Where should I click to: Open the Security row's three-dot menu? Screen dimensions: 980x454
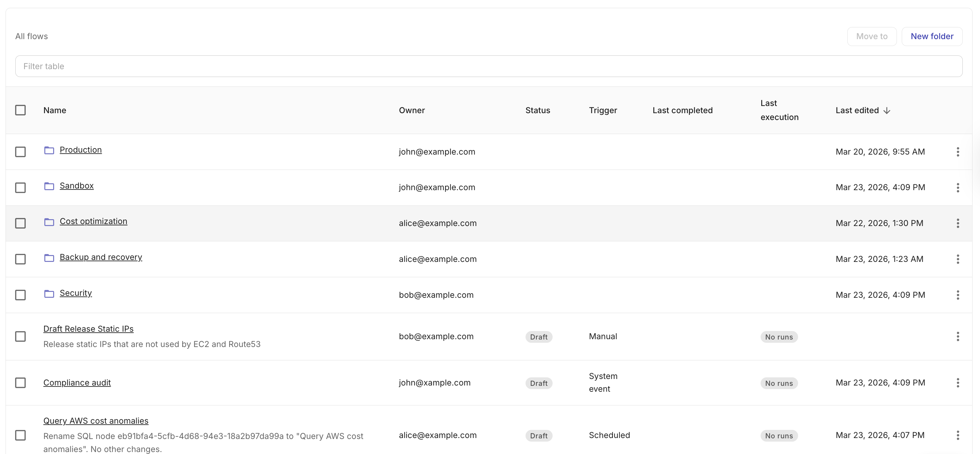click(x=958, y=295)
